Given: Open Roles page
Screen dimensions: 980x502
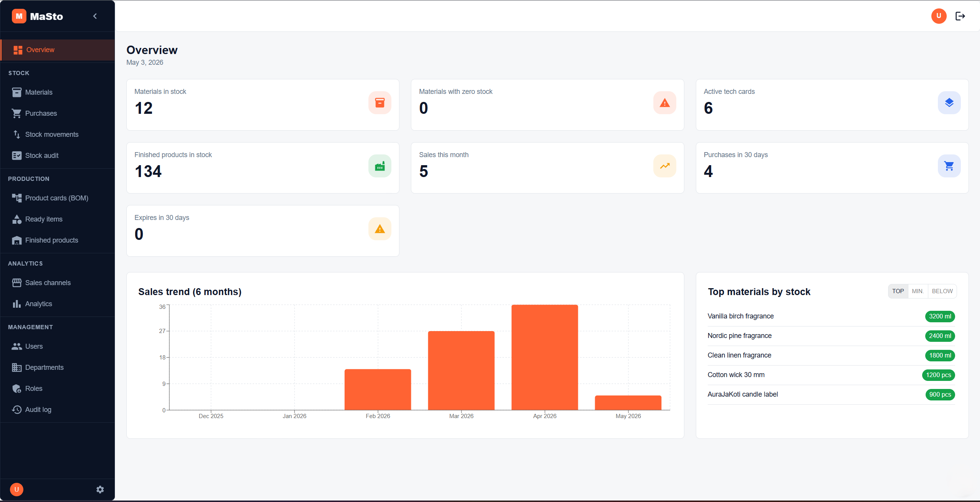Looking at the screenshot, I should tap(58, 389).
